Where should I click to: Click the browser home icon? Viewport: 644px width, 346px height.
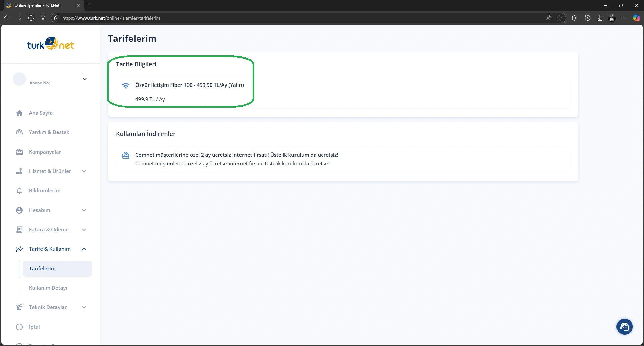point(43,18)
